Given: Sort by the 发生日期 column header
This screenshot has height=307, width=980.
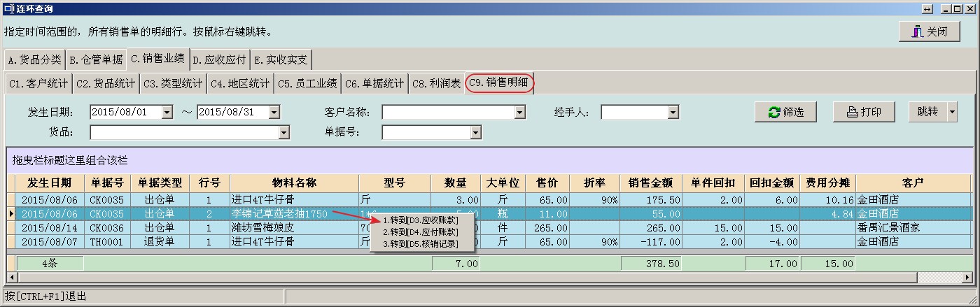Looking at the screenshot, I should pos(48,183).
